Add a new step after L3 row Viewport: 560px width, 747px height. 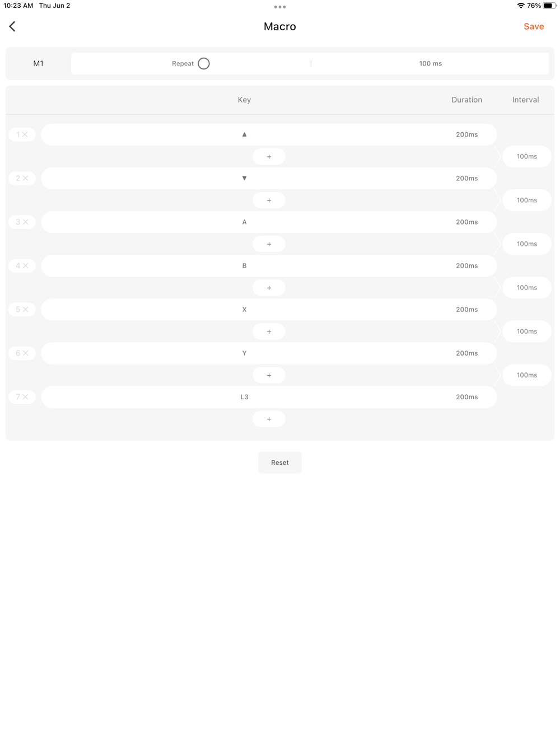[x=269, y=418]
